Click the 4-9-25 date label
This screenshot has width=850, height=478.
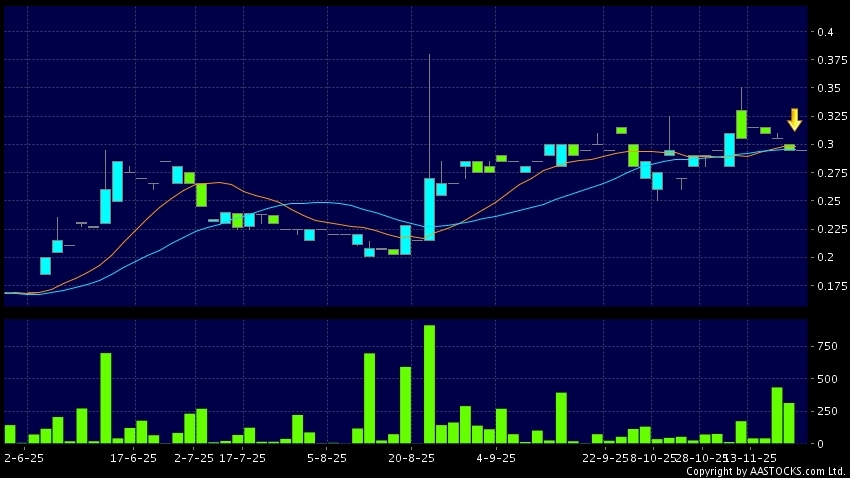click(x=495, y=457)
